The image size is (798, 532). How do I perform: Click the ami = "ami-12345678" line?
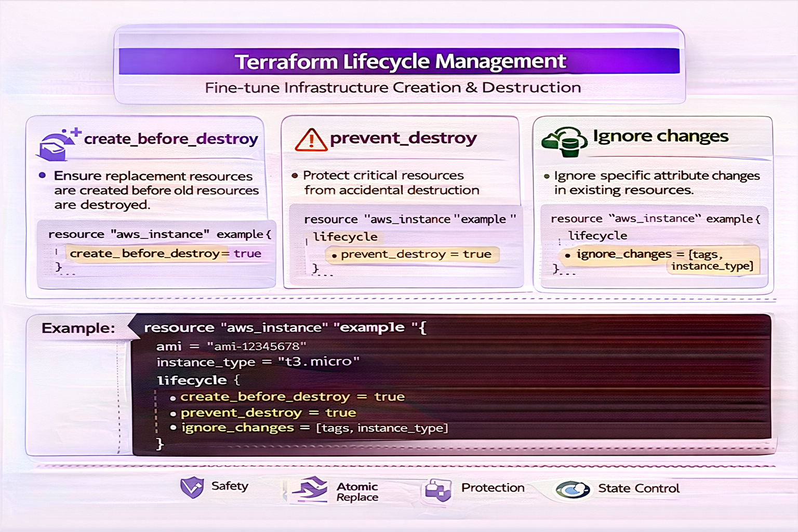point(231,347)
